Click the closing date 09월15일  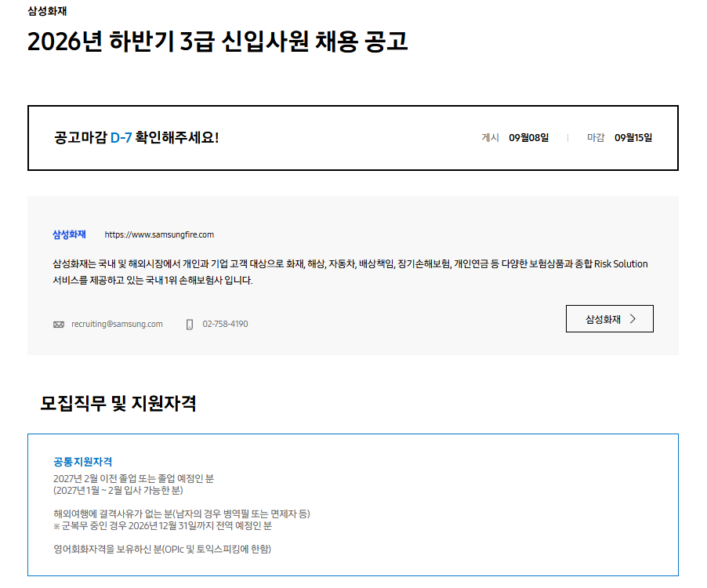633,137
